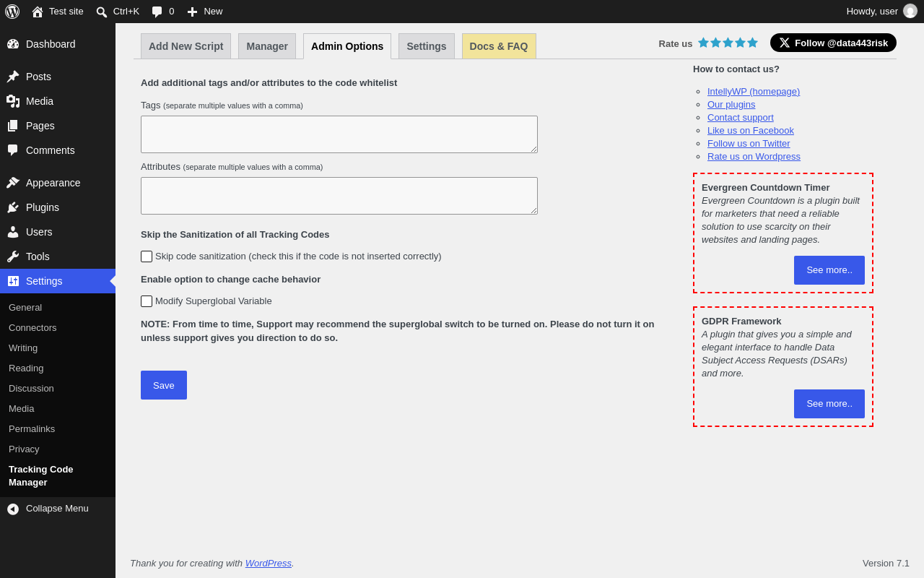Click Howdy, user account menu
924x578 pixels.
click(x=881, y=12)
